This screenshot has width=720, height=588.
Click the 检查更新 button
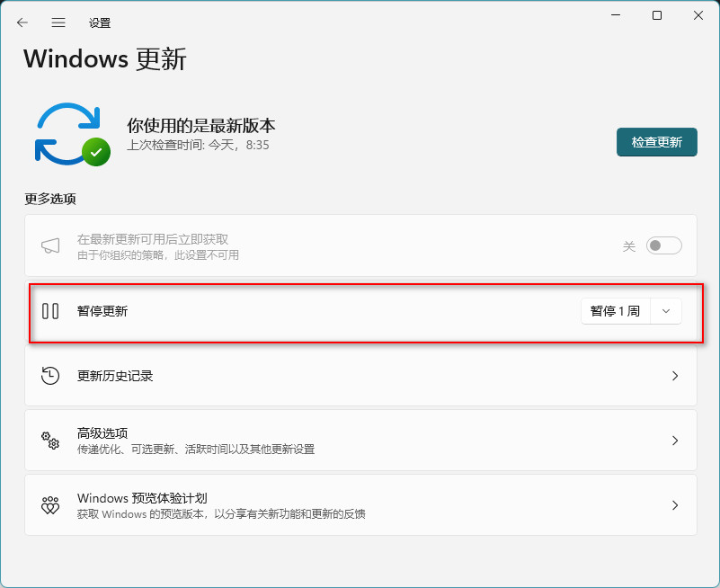[656, 142]
